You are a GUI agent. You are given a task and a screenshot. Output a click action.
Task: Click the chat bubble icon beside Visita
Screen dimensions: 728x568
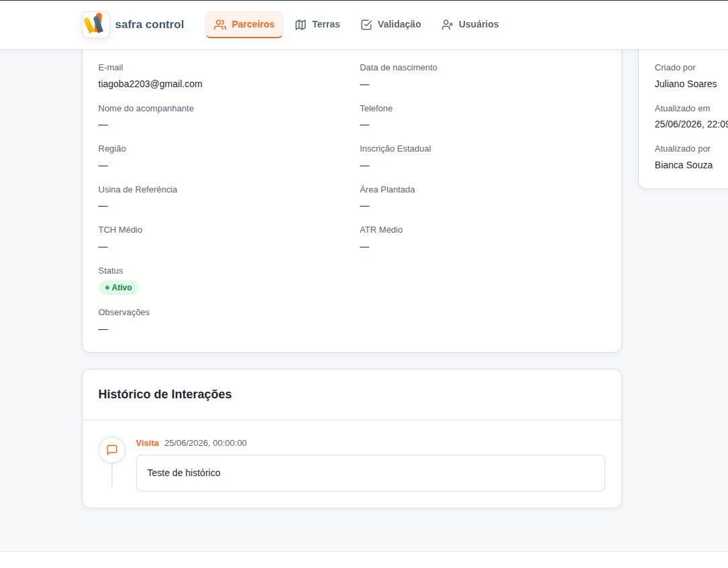pyautogui.click(x=112, y=450)
